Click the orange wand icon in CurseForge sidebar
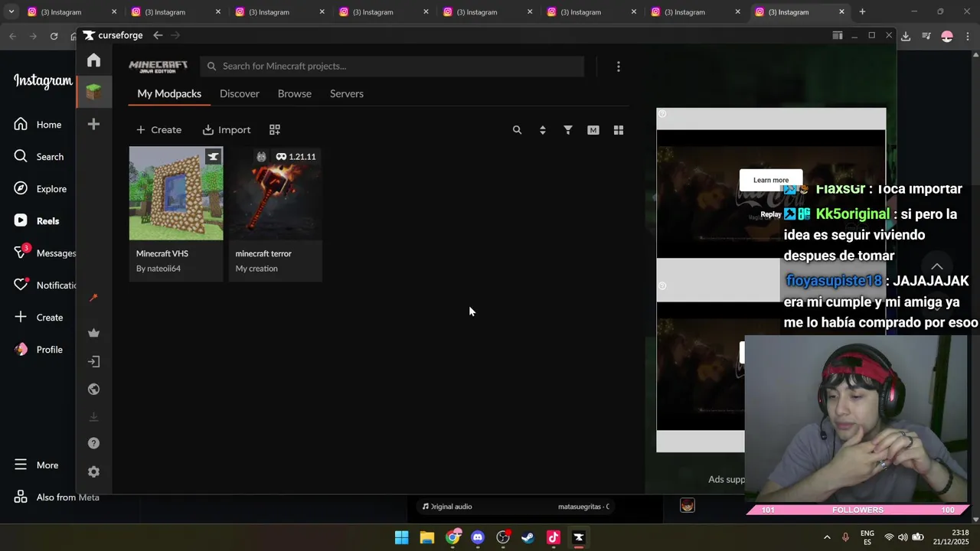Screen dimensions: 980x551 [x=93, y=298]
